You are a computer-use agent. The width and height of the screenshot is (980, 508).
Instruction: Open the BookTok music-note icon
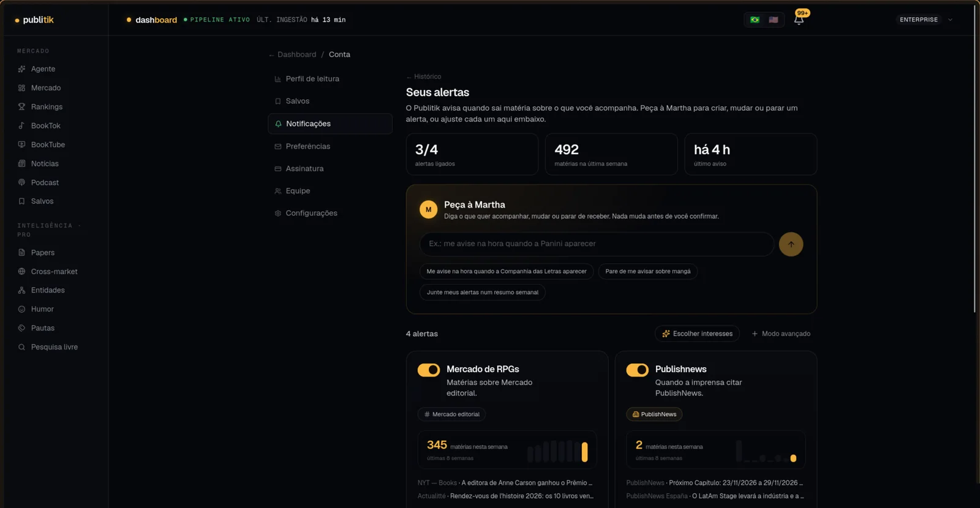[21, 125]
